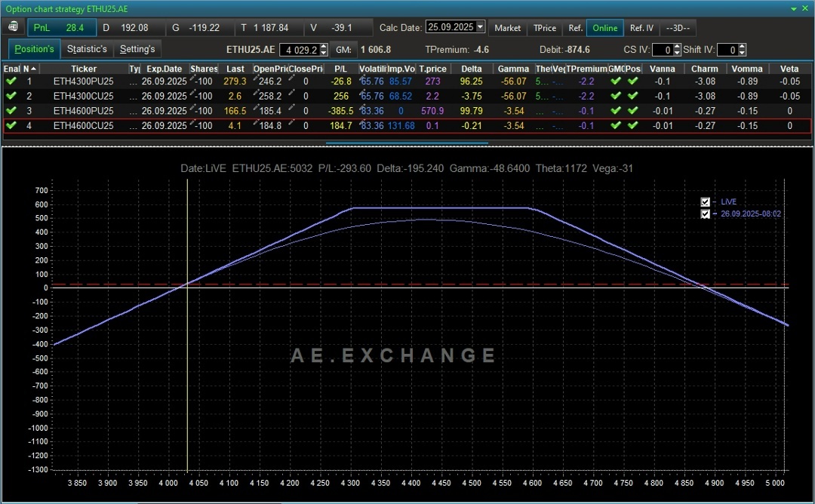
Task: Open window options arrow in title bar
Action: [794, 9]
